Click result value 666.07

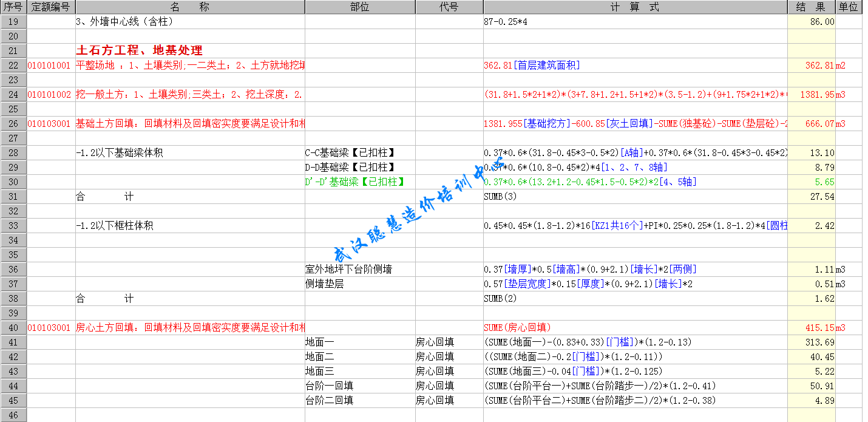click(x=811, y=124)
